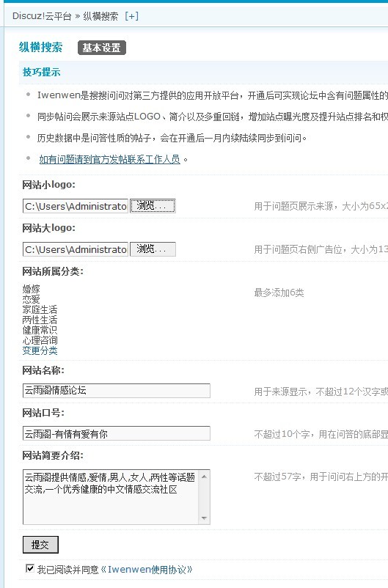Click the 婚嫁 category entry

[x=31, y=289]
